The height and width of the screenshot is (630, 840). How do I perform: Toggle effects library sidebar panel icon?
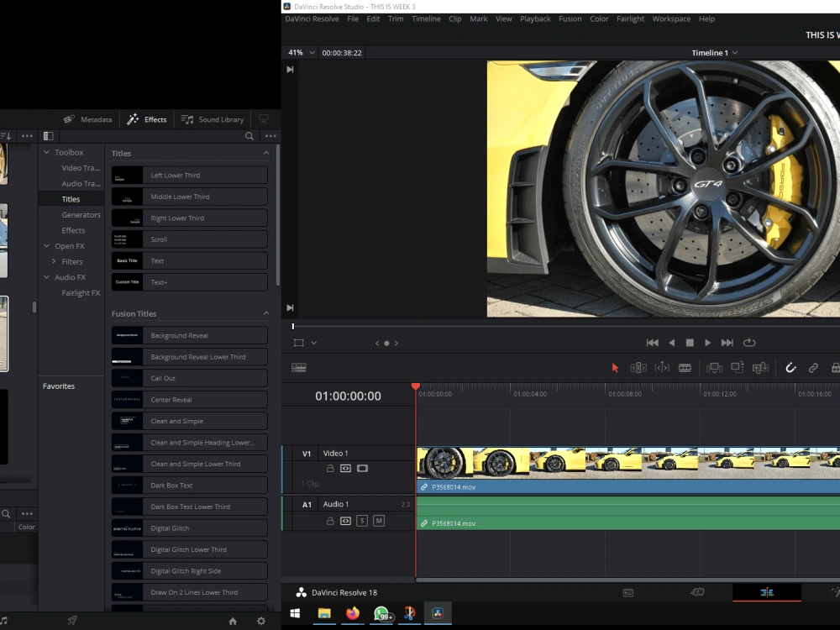click(48, 136)
